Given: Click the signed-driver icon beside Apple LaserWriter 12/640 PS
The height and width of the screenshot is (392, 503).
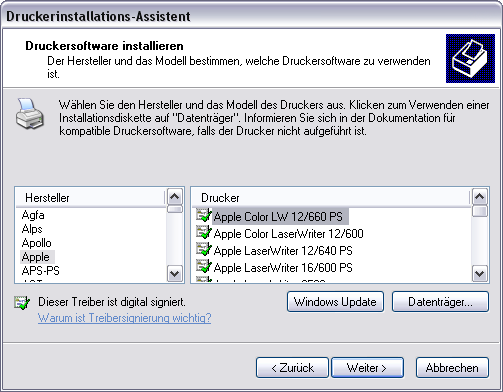Looking at the screenshot, I should (203, 249).
